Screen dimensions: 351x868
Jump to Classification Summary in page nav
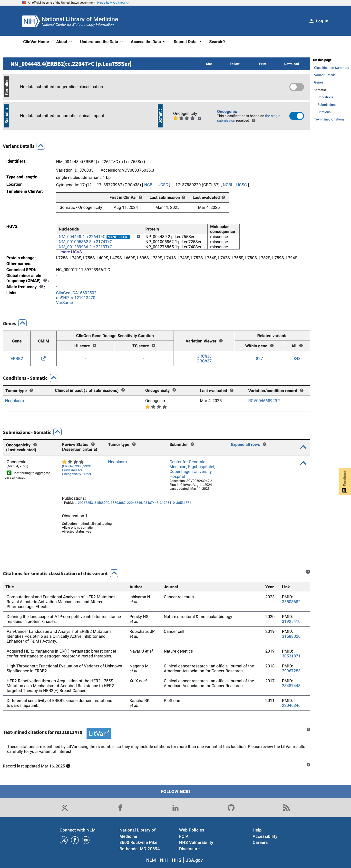331,68
